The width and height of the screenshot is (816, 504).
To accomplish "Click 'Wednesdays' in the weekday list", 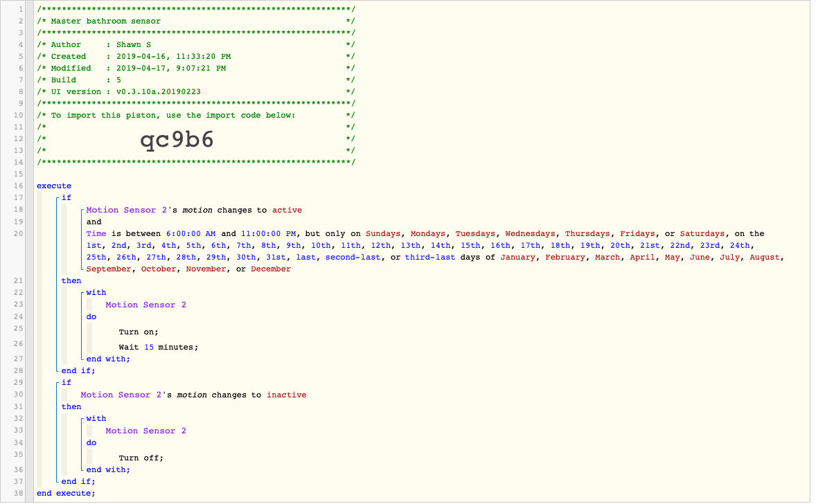I will (530, 233).
